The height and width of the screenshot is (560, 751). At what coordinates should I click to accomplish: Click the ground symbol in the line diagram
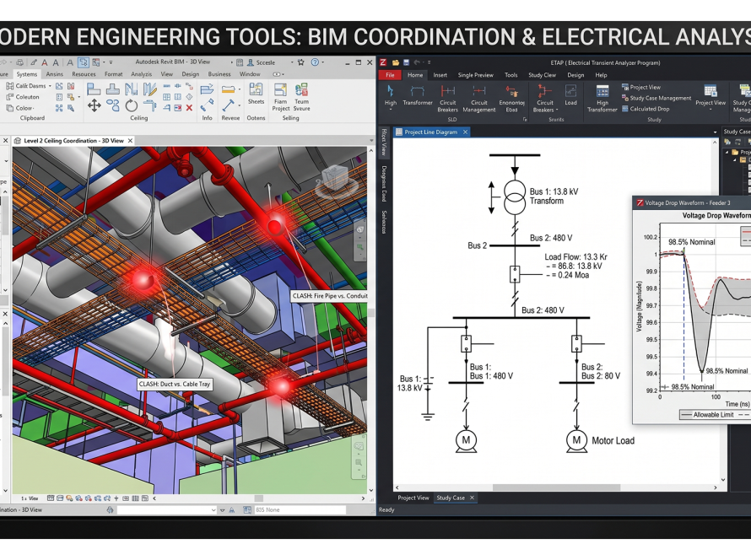tap(428, 417)
